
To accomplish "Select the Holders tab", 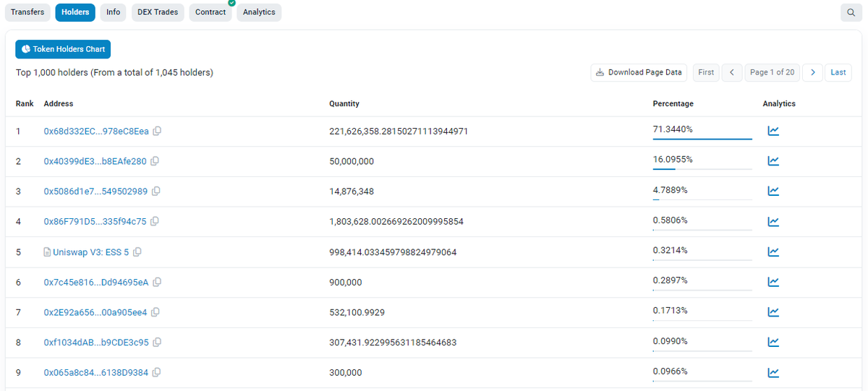I will coord(75,12).
